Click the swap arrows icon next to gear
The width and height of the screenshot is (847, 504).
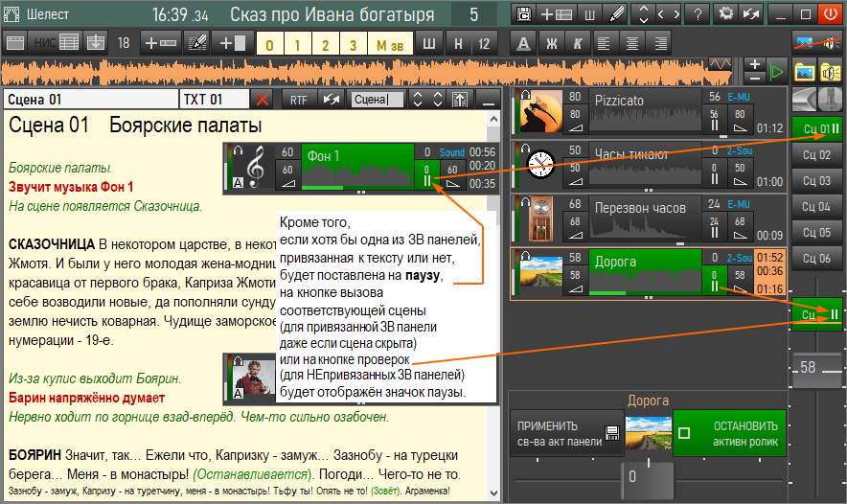751,14
